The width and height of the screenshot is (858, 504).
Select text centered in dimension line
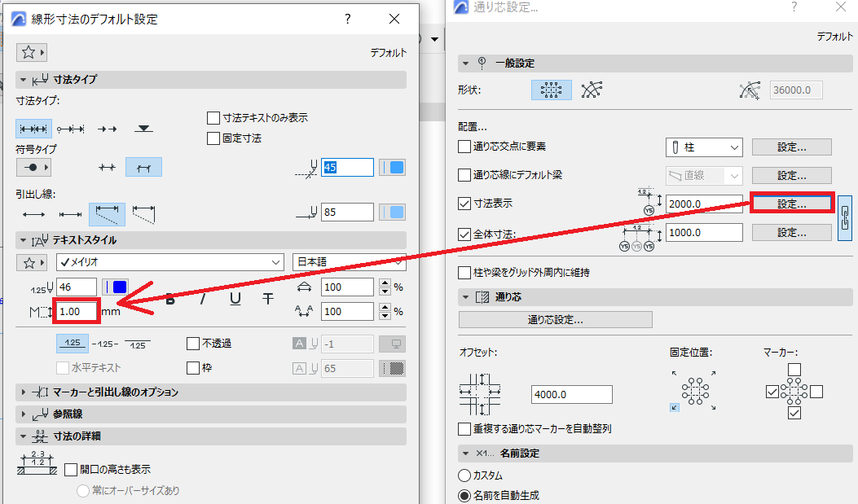pos(104,344)
